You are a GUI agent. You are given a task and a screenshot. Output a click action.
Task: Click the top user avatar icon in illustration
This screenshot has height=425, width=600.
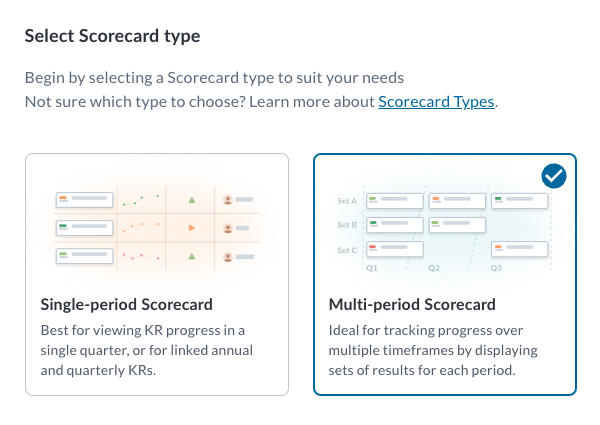(x=228, y=200)
